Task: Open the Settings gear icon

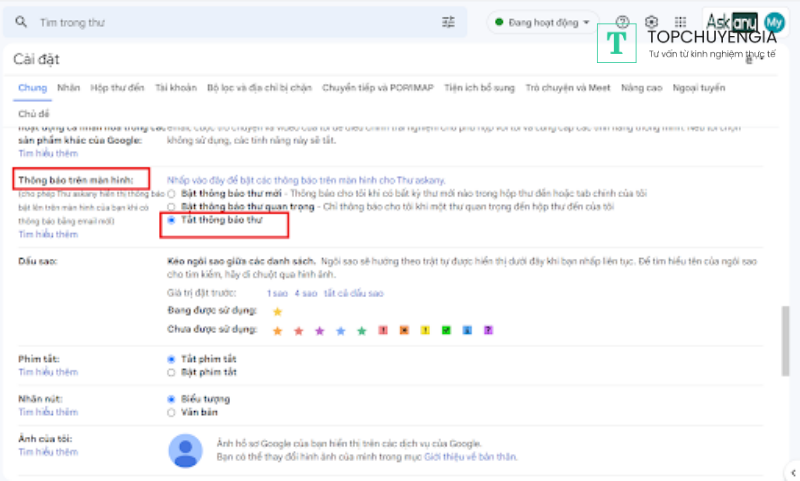Action: pyautogui.click(x=652, y=22)
